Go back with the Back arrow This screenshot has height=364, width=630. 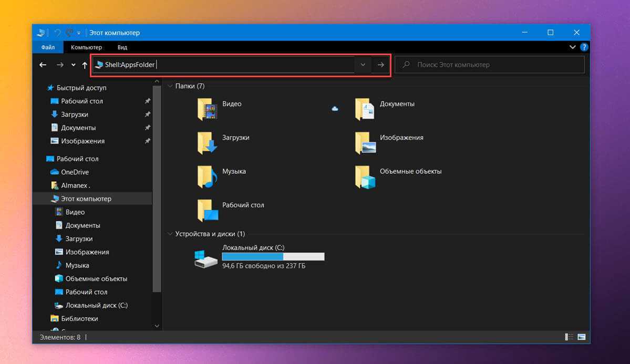tap(43, 65)
